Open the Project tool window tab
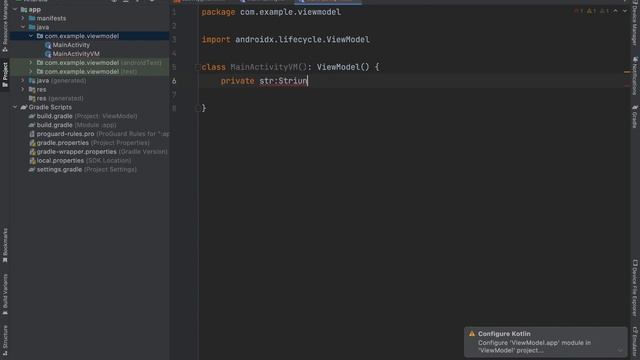Viewport: 640px width, 360px height. [x=5, y=74]
